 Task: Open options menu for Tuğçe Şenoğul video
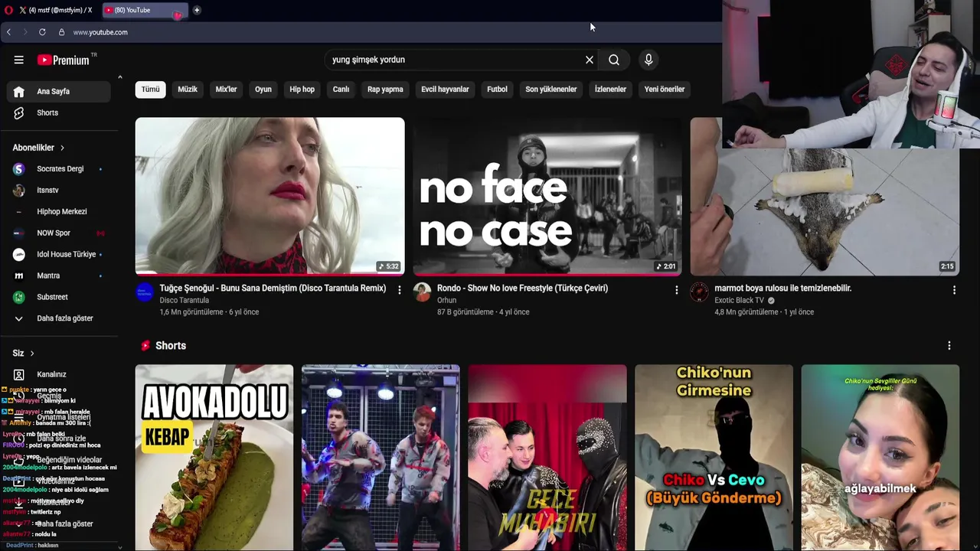pos(399,290)
